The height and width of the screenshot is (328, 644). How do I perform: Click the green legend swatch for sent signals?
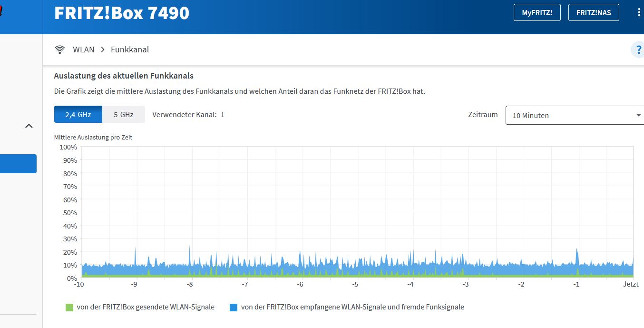(69, 308)
